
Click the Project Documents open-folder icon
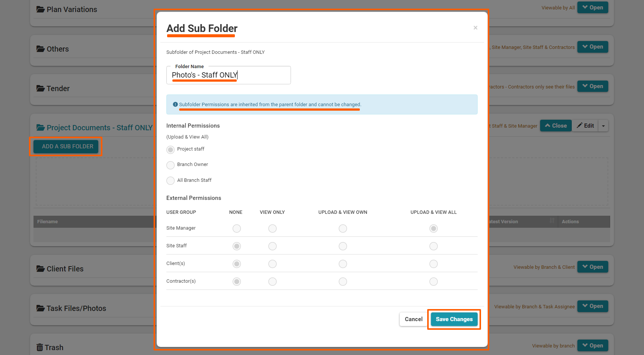tap(40, 128)
